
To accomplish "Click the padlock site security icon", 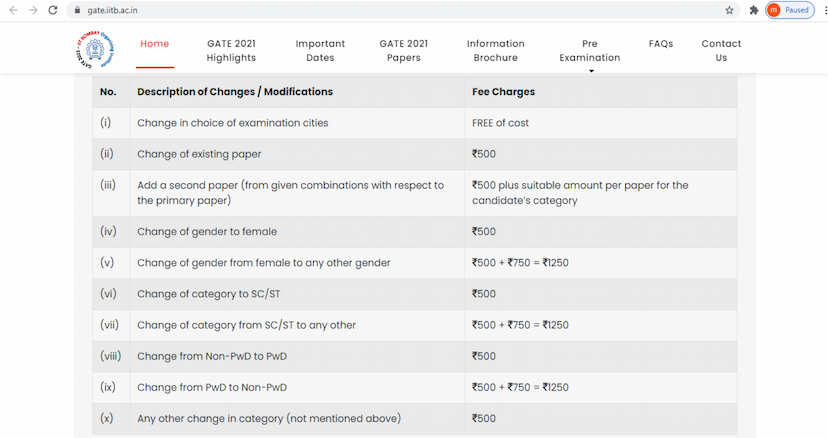I will [x=77, y=10].
